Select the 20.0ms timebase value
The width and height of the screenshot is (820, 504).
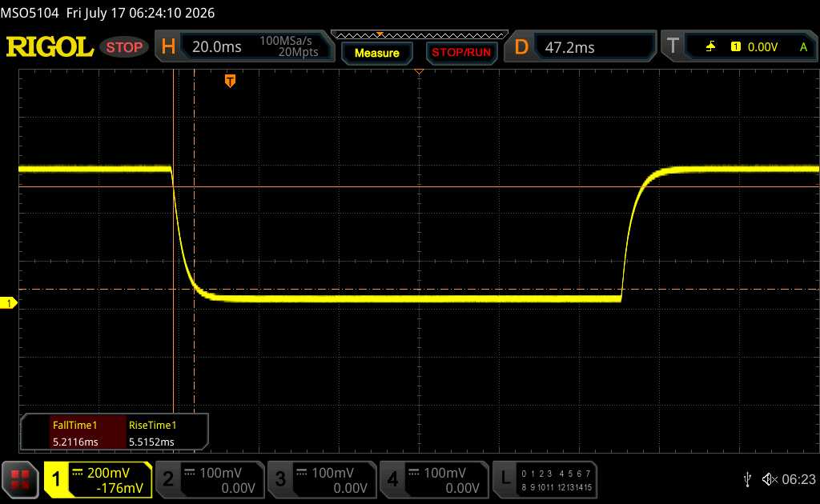click(216, 47)
